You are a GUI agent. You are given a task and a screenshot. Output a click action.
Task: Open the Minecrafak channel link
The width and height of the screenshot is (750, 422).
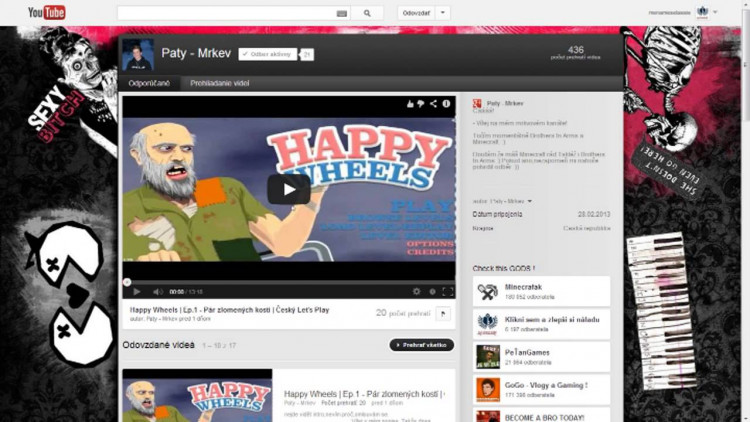click(523, 287)
